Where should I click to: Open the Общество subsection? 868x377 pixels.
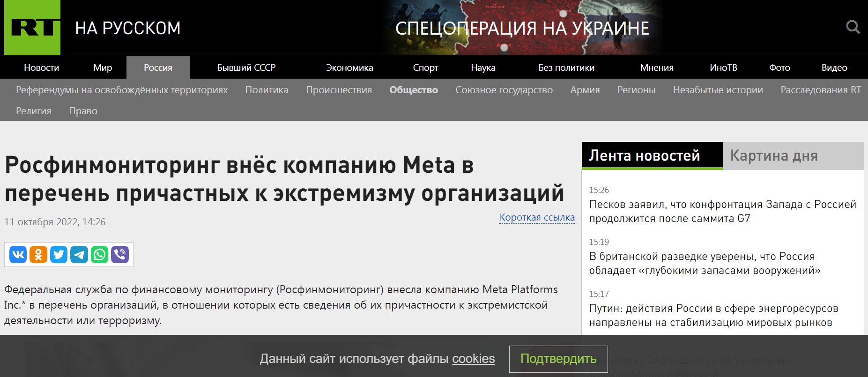(x=414, y=90)
